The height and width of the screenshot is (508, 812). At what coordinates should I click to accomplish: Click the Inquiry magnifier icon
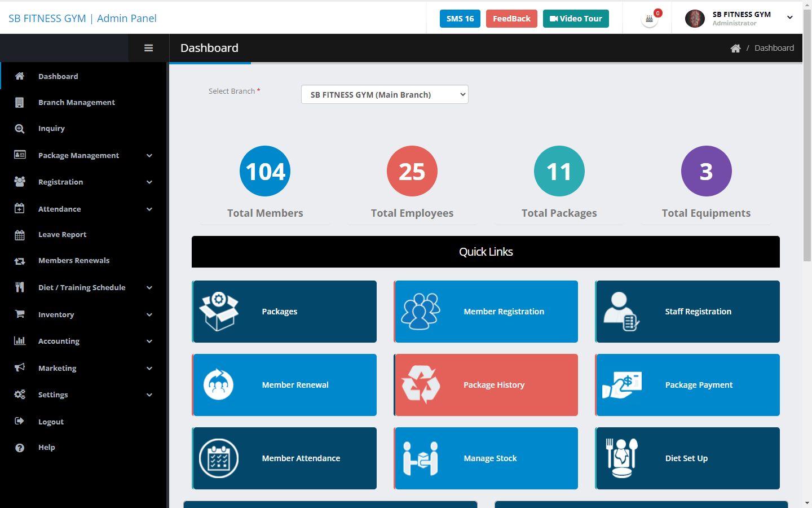pyautogui.click(x=20, y=128)
